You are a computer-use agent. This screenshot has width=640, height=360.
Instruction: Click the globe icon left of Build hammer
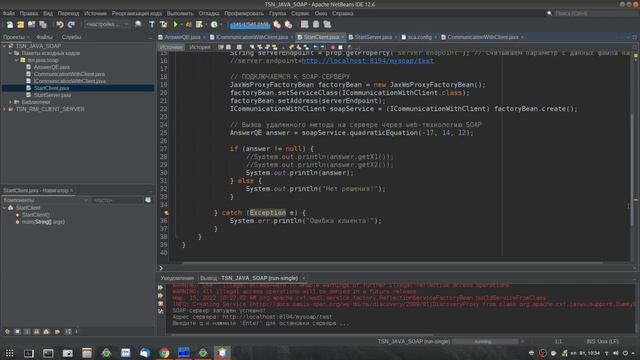138,24
